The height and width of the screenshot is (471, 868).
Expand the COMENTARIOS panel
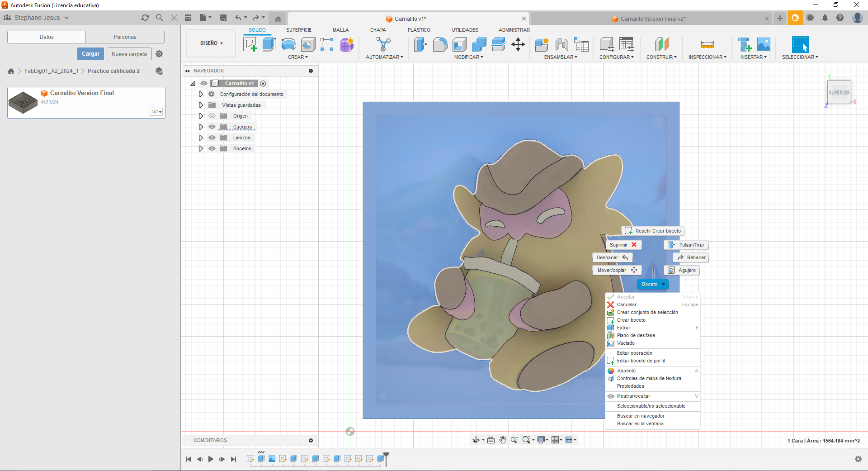(311, 440)
